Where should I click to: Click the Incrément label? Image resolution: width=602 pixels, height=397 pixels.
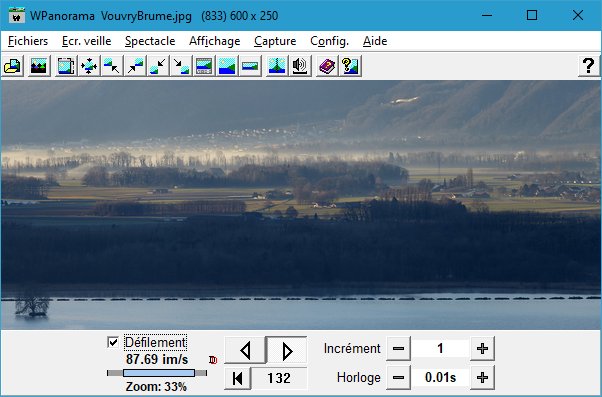[x=352, y=349]
